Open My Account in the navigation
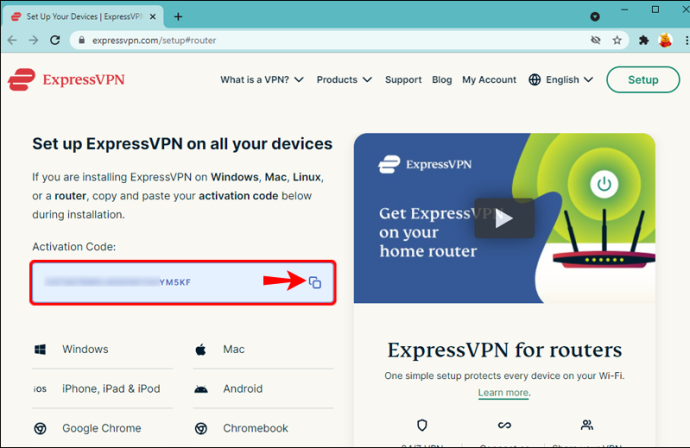 489,80
